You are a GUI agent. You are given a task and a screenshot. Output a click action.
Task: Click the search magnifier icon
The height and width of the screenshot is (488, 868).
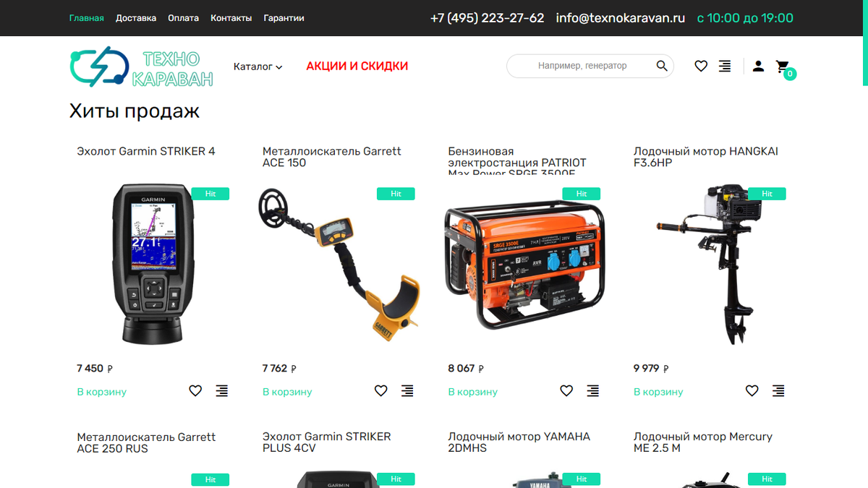pos(662,66)
